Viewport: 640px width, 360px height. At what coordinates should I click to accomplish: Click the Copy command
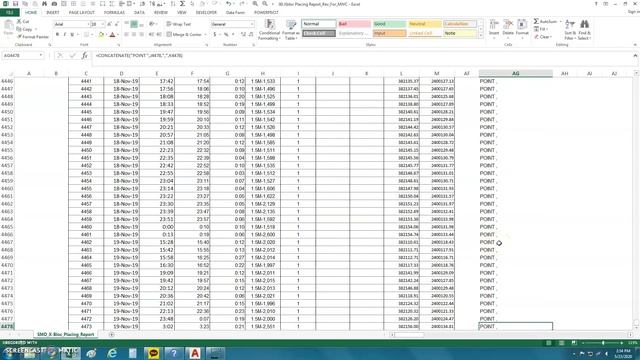(24, 29)
